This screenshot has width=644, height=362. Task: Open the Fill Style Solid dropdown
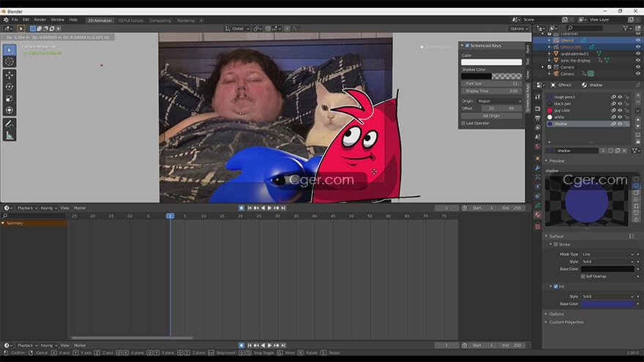click(607, 296)
